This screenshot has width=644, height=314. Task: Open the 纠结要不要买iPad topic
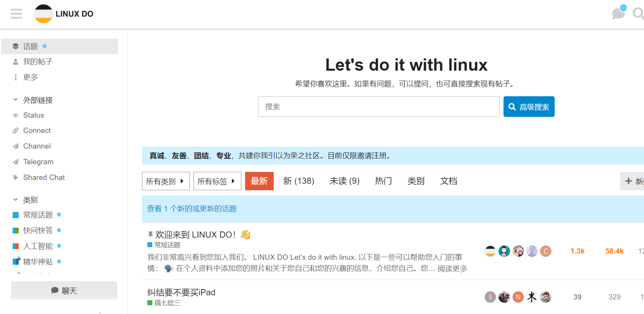[x=181, y=292]
